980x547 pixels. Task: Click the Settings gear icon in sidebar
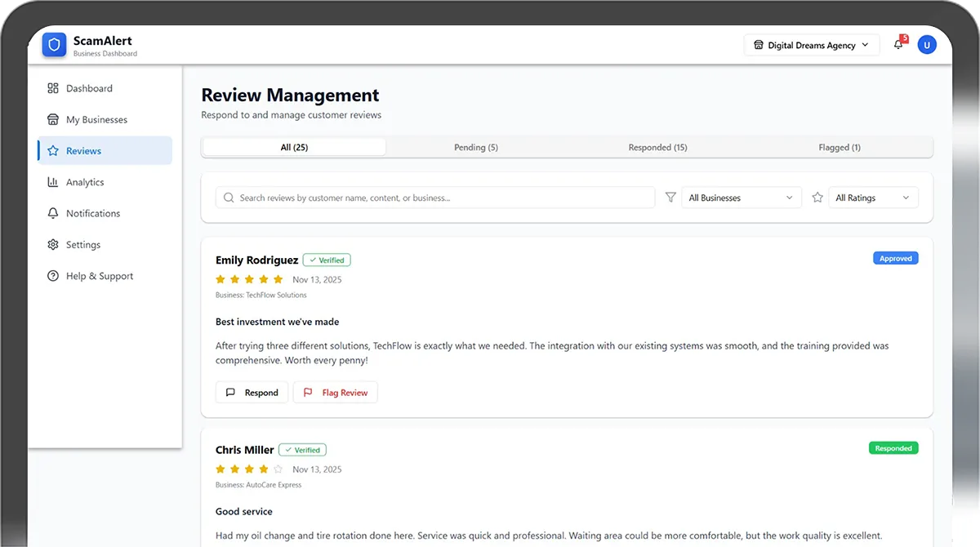(x=53, y=245)
